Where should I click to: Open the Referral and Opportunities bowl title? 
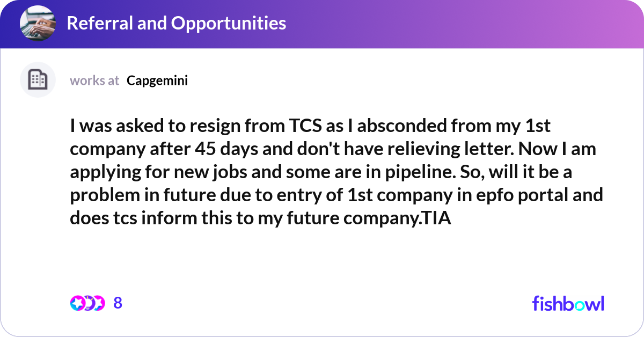[x=177, y=23]
